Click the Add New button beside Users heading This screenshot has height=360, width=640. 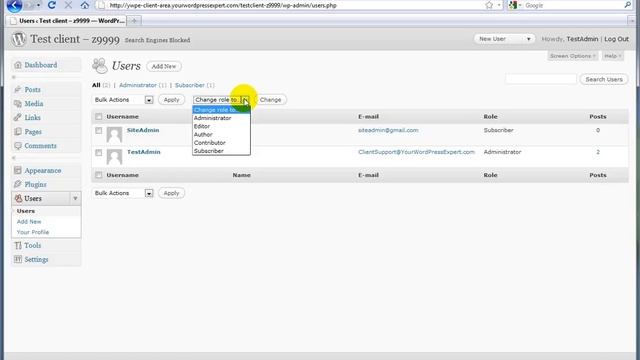coord(164,66)
